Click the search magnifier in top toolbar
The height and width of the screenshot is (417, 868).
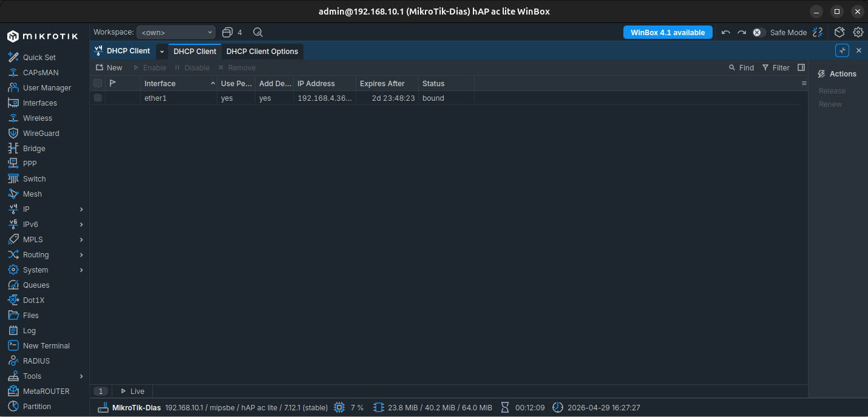pos(258,32)
